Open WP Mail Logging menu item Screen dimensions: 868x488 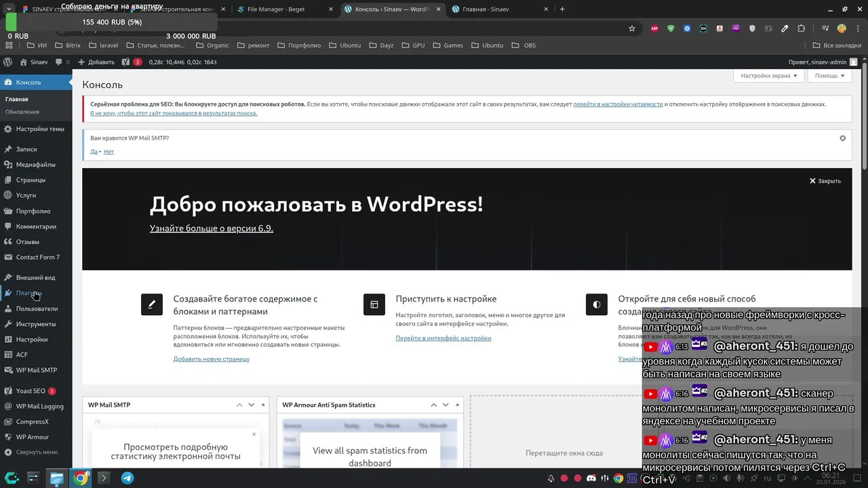[36, 407]
